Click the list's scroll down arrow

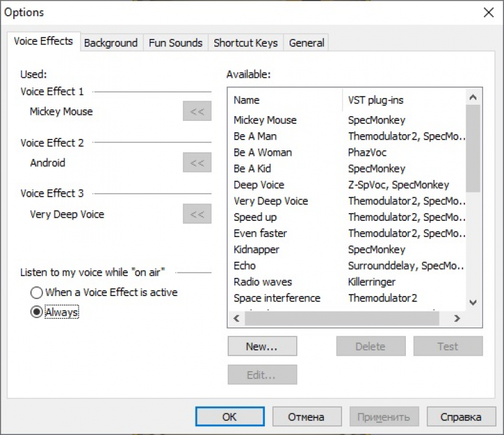(474, 303)
